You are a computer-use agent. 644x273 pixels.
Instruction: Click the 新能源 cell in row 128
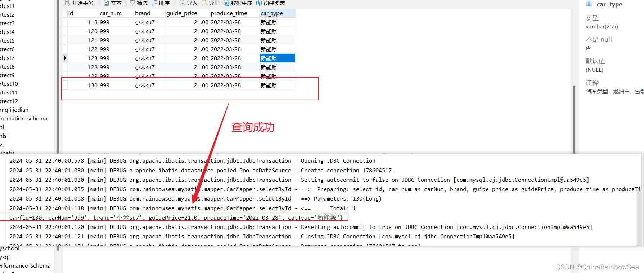[x=278, y=67]
